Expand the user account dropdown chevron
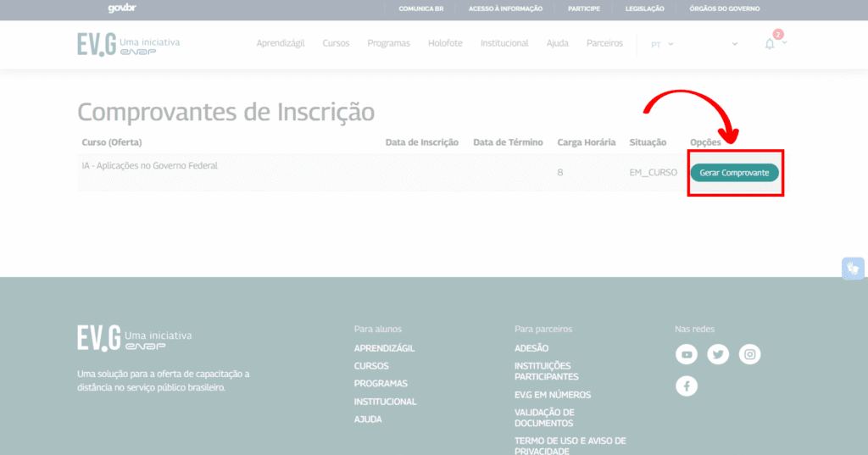The width and height of the screenshot is (868, 455). pyautogui.click(x=735, y=44)
